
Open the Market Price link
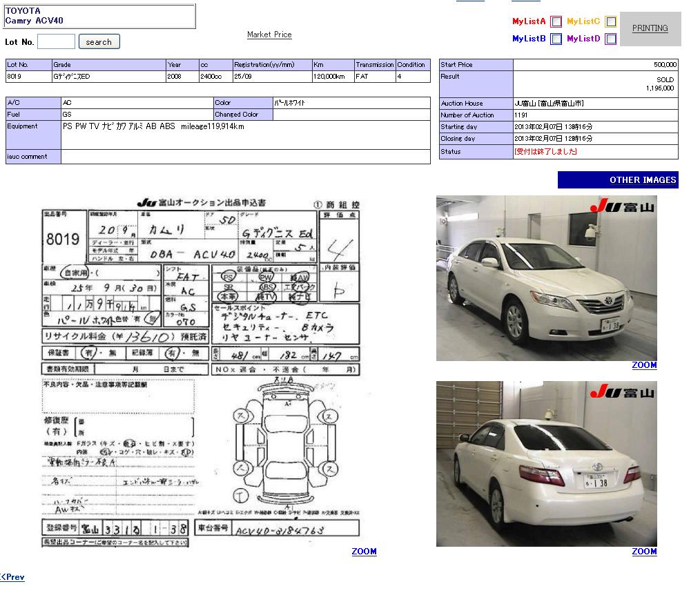pyautogui.click(x=269, y=35)
